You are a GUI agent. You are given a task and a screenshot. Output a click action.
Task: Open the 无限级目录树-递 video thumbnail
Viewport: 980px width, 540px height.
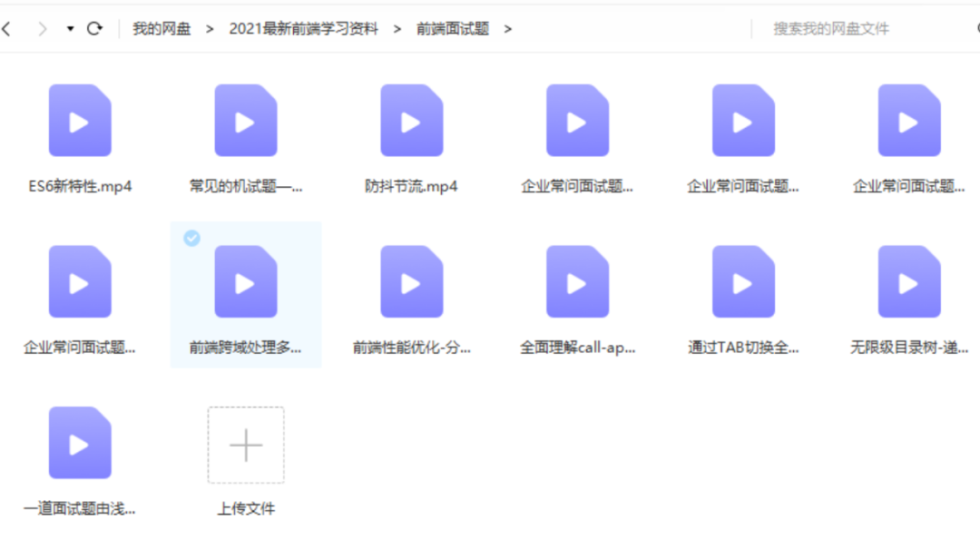908,280
